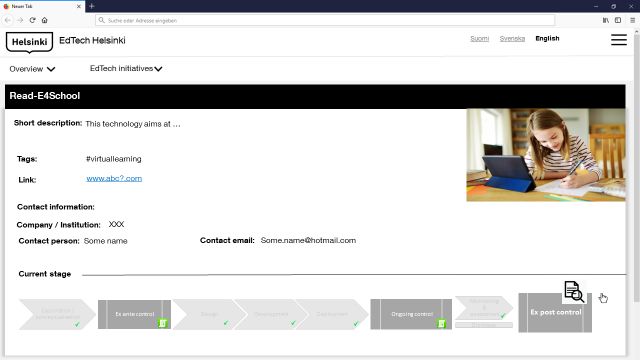This screenshot has width=640, height=360.
Task: Open the browser application menu
Action: [632, 20]
